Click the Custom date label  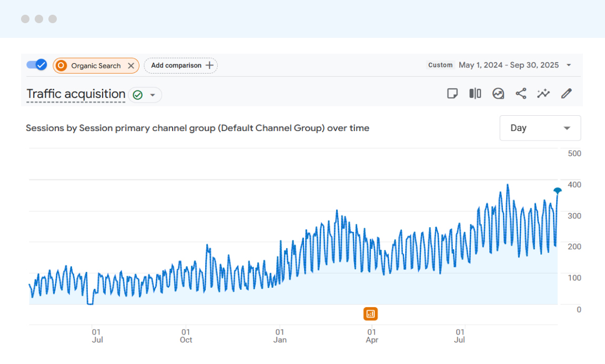(440, 65)
